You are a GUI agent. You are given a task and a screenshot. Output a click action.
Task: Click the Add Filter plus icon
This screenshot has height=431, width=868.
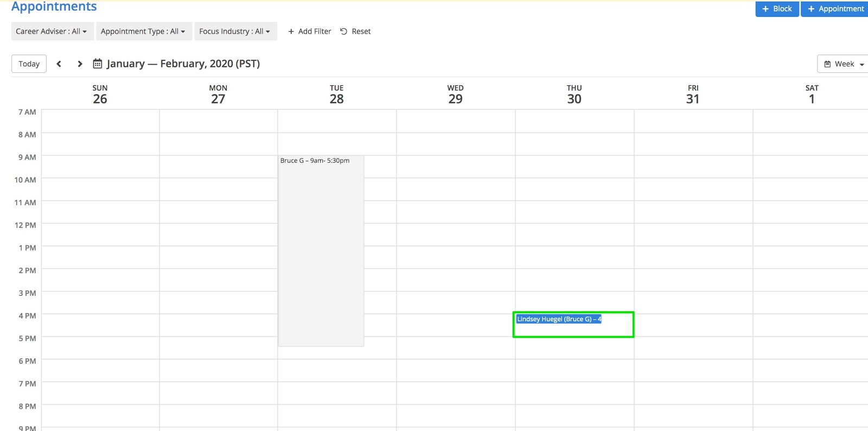point(291,31)
